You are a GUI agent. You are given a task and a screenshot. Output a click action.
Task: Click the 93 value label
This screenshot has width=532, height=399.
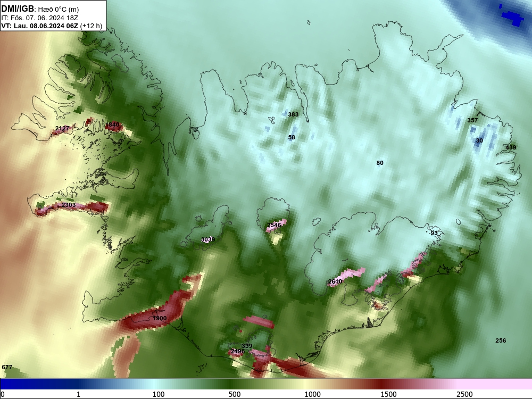tap(434, 233)
